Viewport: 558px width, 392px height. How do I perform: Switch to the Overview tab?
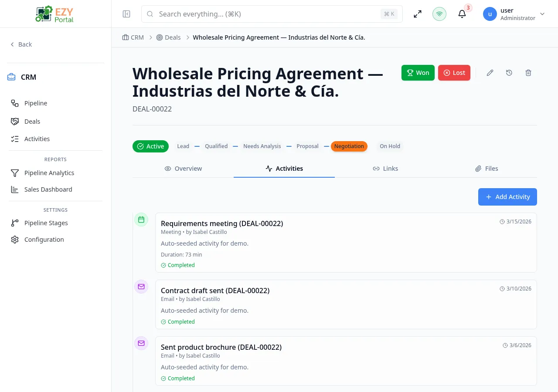coord(183,169)
